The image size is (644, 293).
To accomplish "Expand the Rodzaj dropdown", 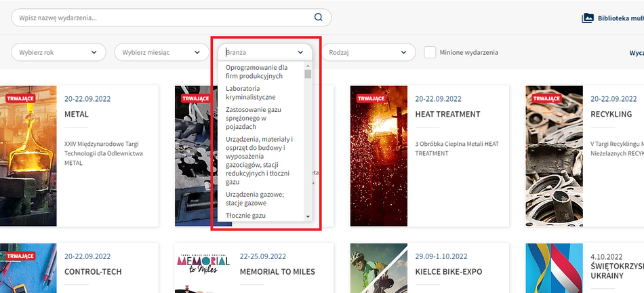I will 367,52.
